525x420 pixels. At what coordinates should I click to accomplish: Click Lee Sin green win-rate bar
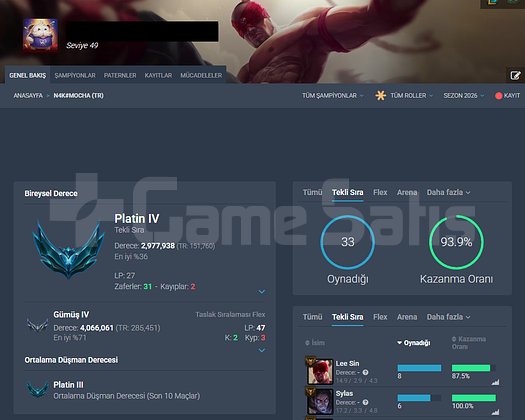click(x=471, y=368)
